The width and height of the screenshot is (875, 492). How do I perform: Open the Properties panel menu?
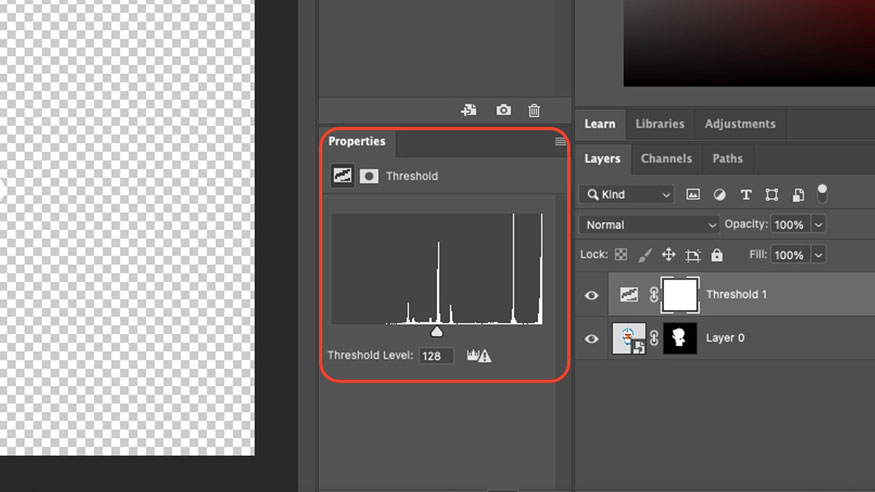560,142
